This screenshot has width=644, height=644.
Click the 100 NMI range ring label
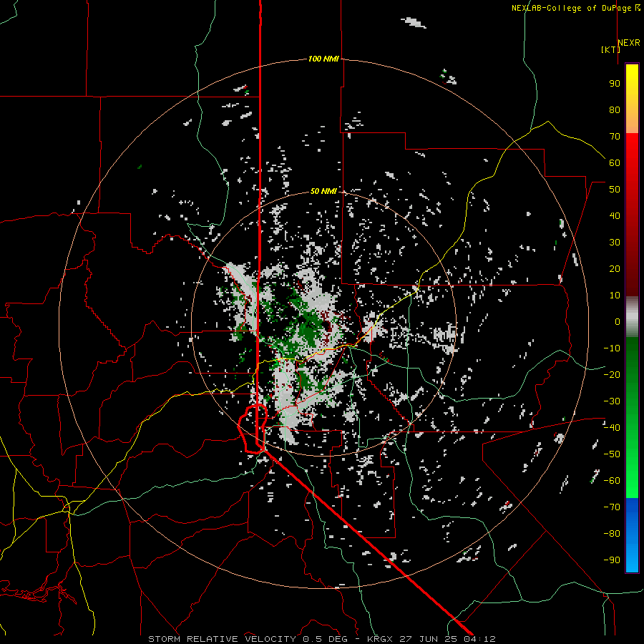(323, 59)
